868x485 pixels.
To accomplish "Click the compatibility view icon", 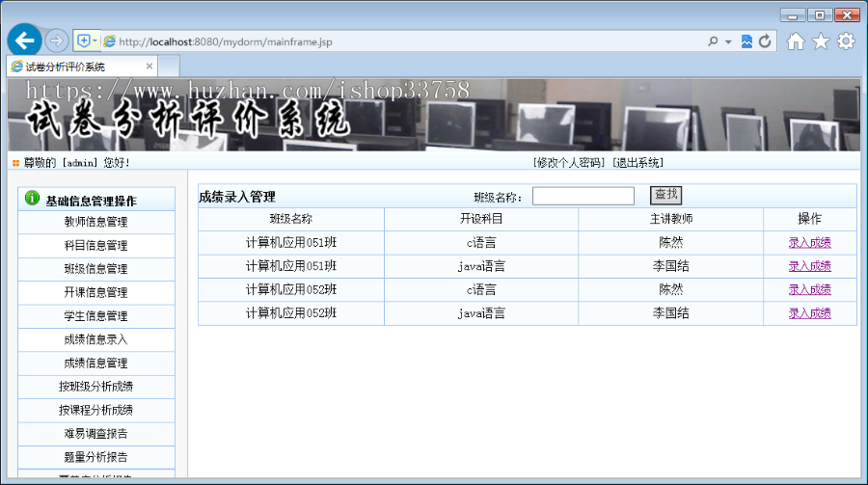I will tap(746, 41).
